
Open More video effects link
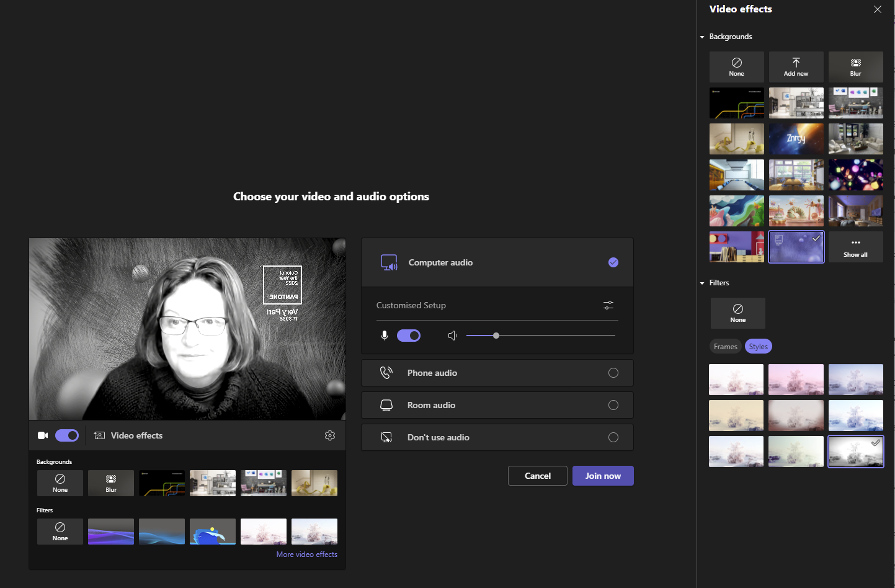click(306, 554)
